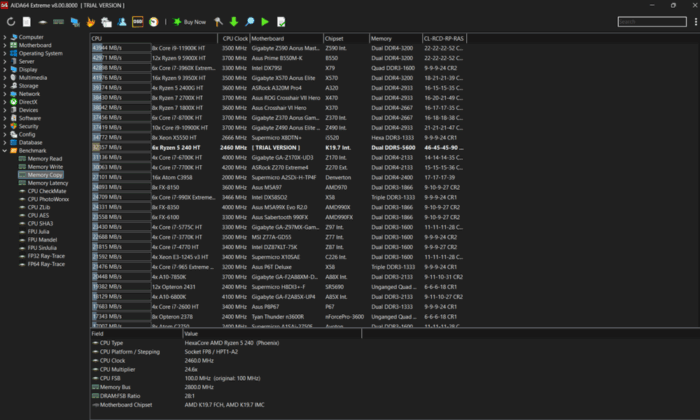
Task: Select the 12x Ryzen 9 5900X HT row
Action: point(279,58)
